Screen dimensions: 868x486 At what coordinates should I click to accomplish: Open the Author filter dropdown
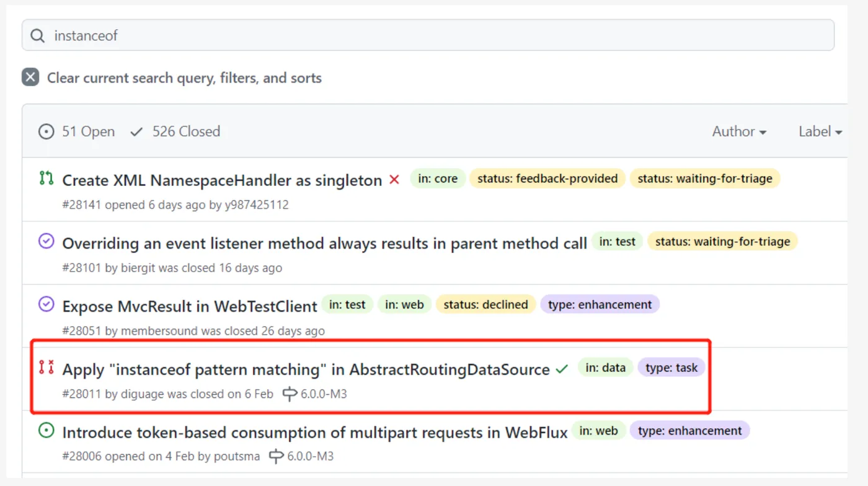pyautogui.click(x=739, y=131)
